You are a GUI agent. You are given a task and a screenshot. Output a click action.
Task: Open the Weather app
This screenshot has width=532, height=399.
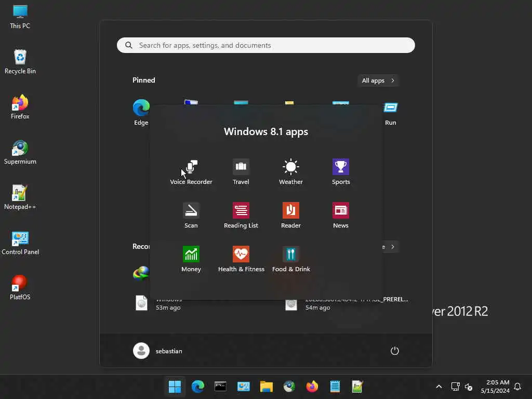pyautogui.click(x=291, y=172)
